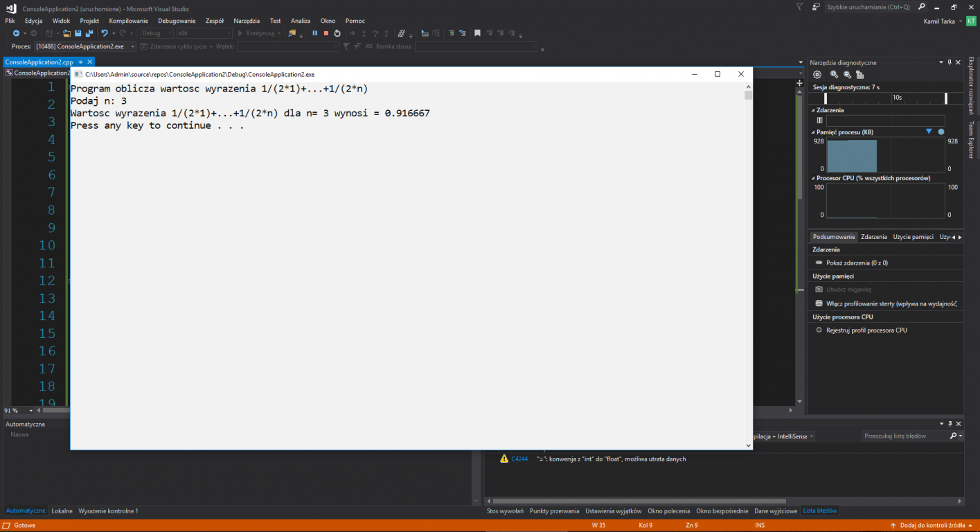This screenshot has width=980, height=532.
Task: Click the quick launch search magnifier icon
Action: pyautogui.click(x=922, y=6)
